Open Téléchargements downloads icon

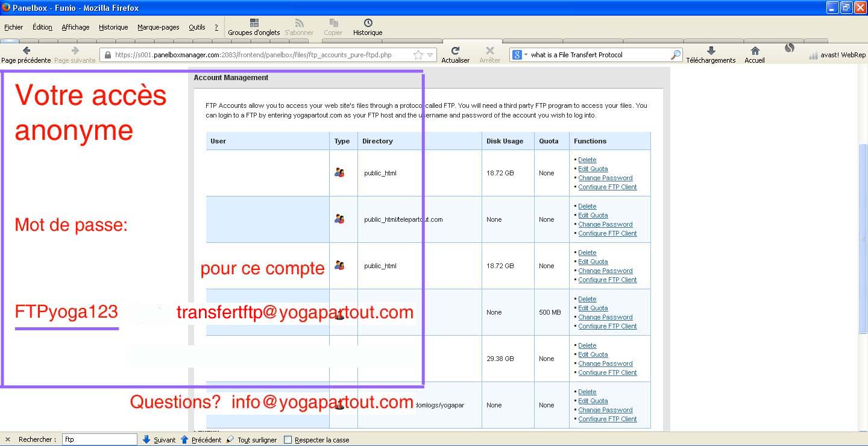(x=711, y=51)
